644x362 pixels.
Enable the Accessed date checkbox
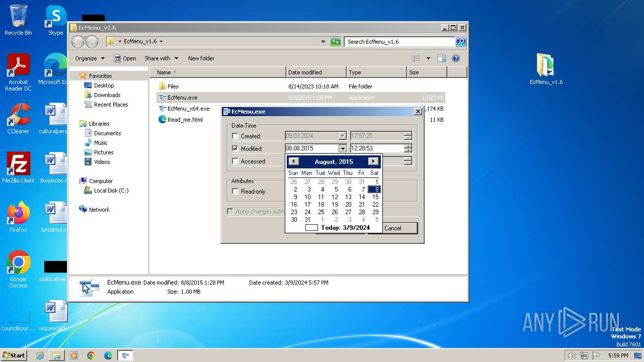235,161
